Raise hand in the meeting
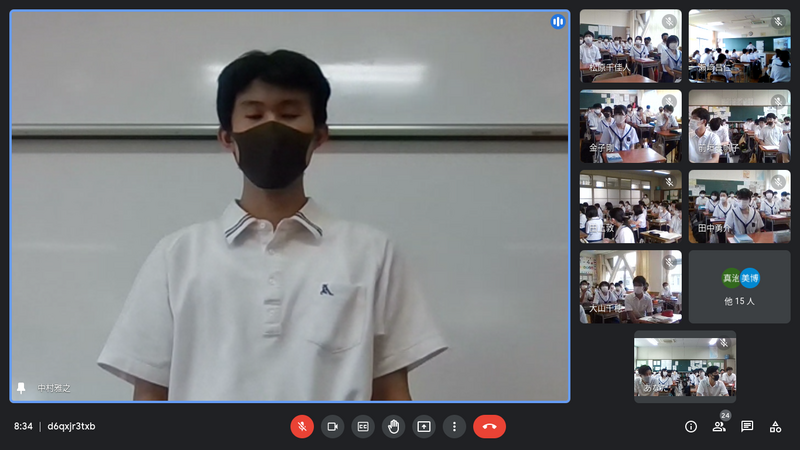Screen dimensions: 800x450 click(394, 426)
